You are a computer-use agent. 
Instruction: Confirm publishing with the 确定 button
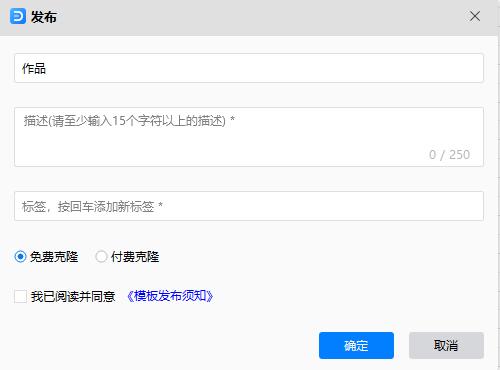click(x=356, y=345)
